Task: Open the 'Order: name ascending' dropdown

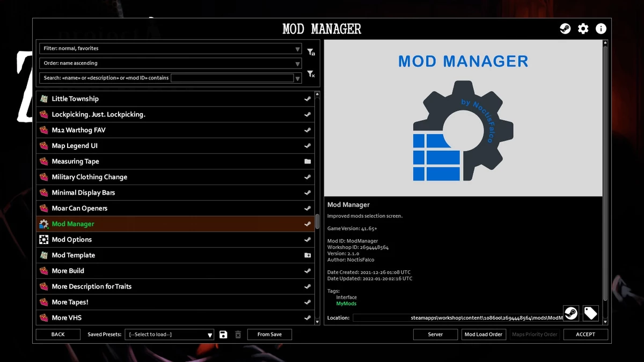Action: [170, 63]
